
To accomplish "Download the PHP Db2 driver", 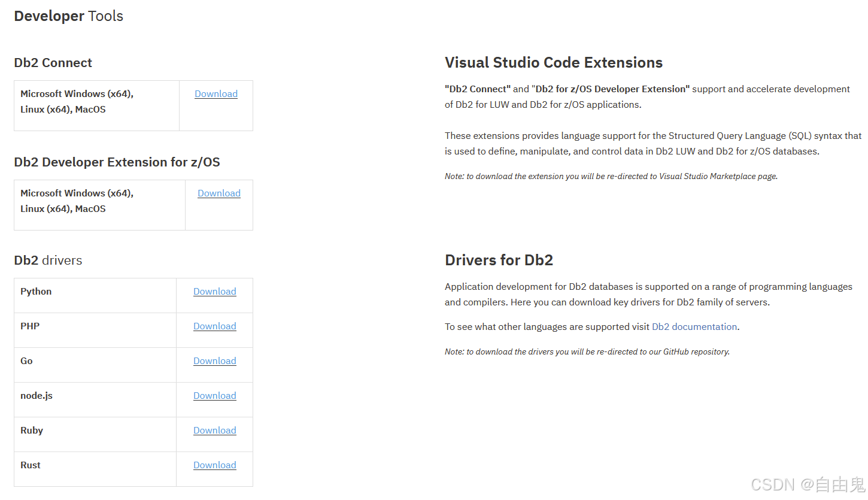I will [x=215, y=326].
